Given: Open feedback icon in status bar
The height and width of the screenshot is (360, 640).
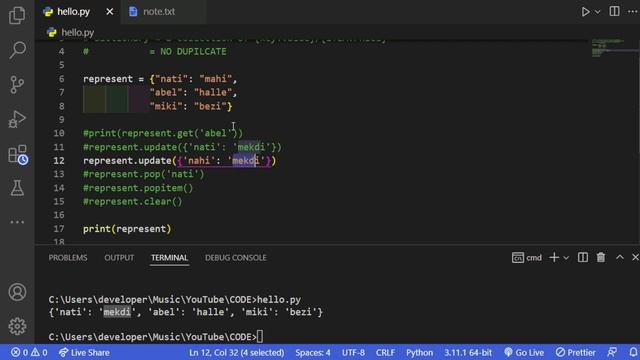Looking at the screenshot, I should pyautogui.click(x=612, y=352).
